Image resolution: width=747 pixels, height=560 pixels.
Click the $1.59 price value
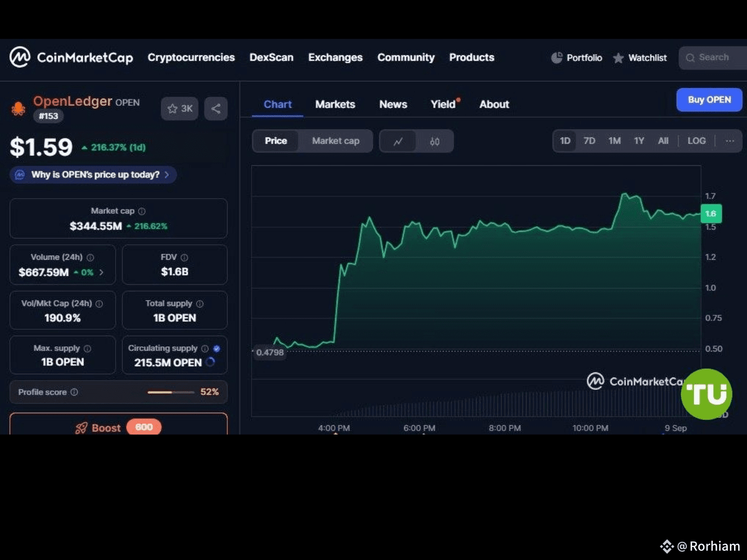(x=41, y=147)
